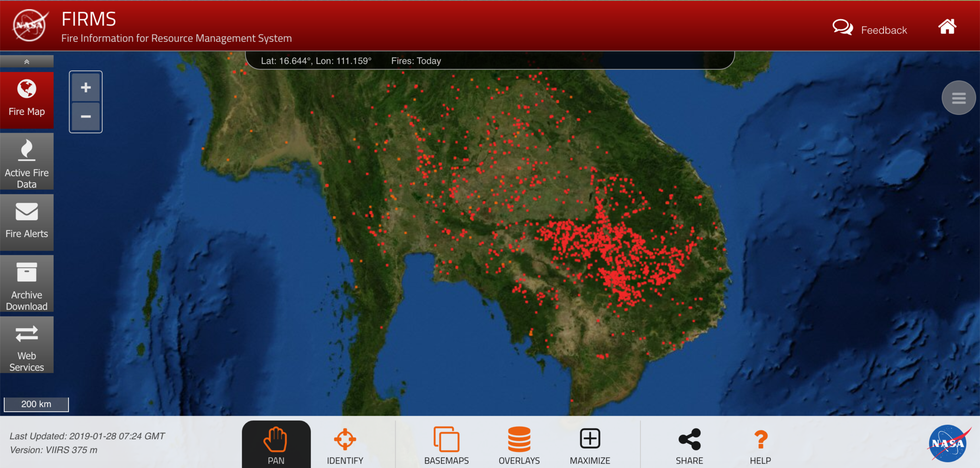This screenshot has height=468, width=980.
Task: Click the 200 km scale bar
Action: (36, 404)
